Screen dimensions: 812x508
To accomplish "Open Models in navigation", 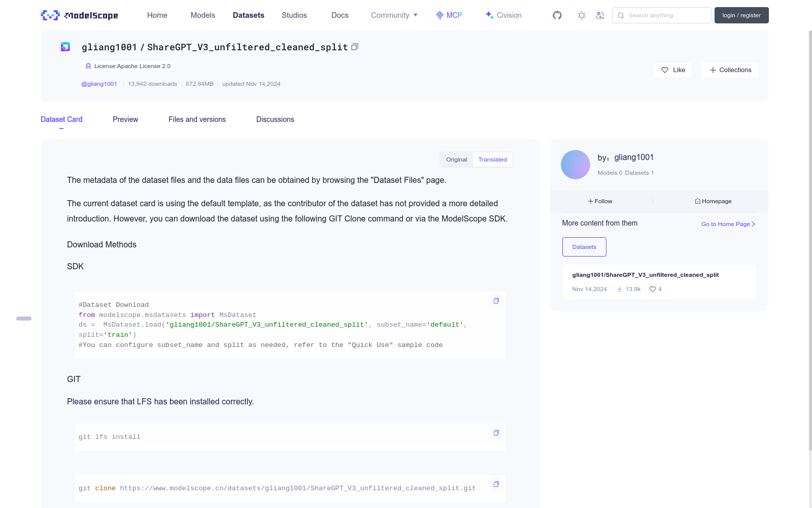I will point(203,15).
